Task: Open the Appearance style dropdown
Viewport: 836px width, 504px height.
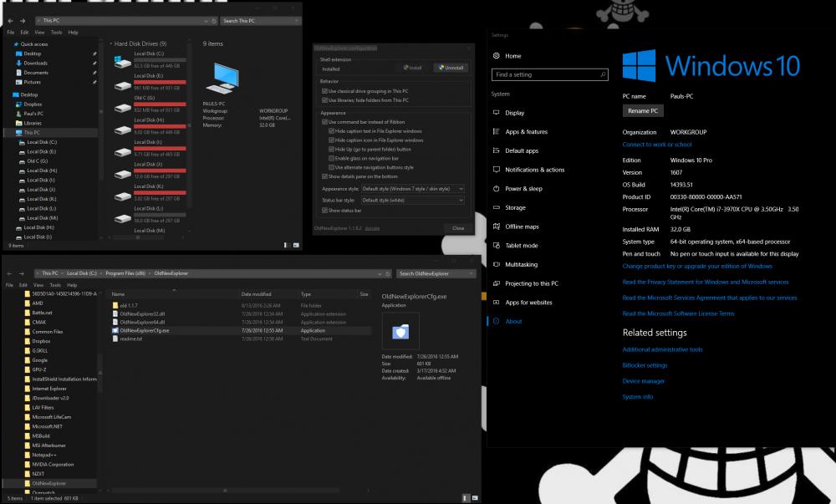Action: [411, 189]
